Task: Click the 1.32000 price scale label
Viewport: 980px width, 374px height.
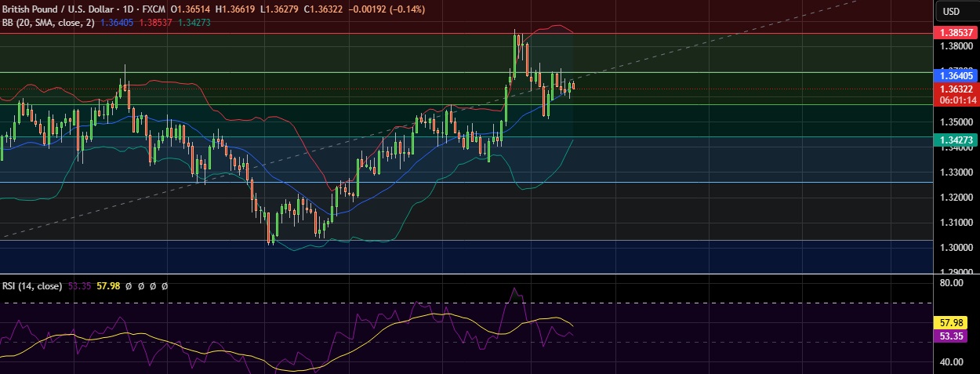Action: point(956,198)
